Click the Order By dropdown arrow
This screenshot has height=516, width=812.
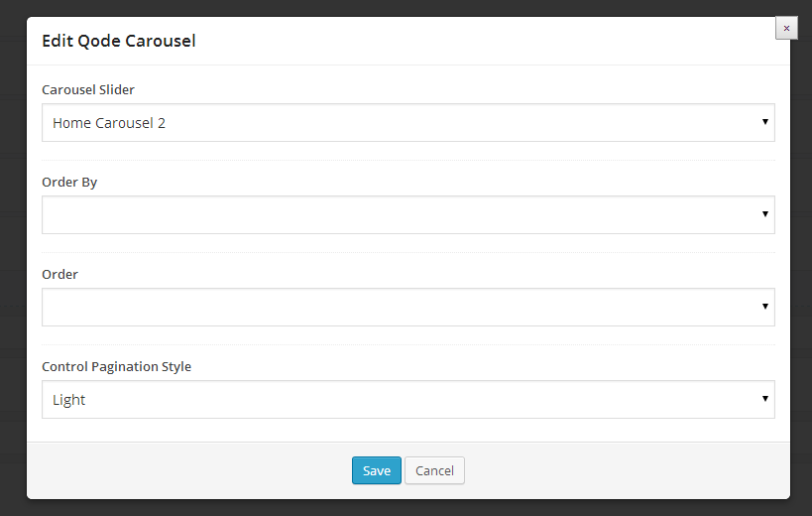(x=765, y=214)
